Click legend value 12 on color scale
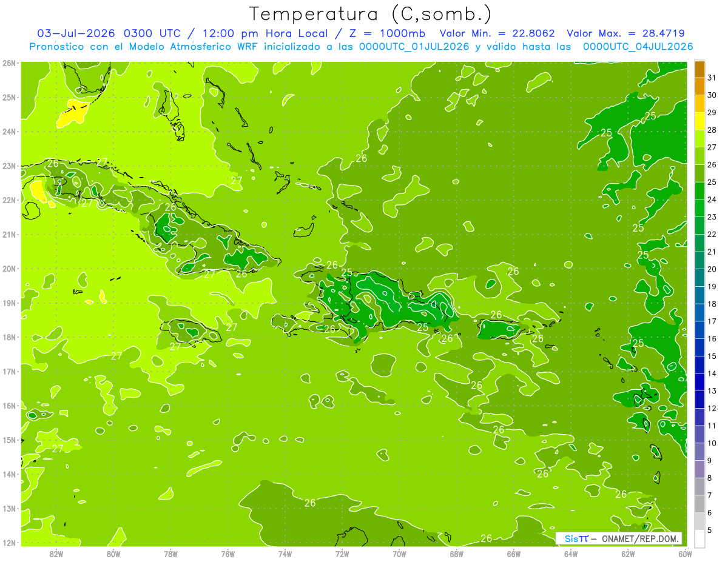The width and height of the screenshot is (728, 562). click(712, 409)
